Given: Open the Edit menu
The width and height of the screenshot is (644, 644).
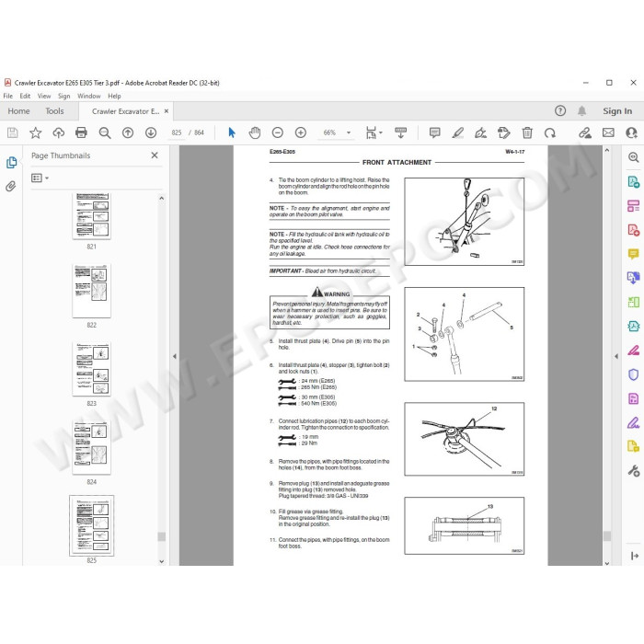Looking at the screenshot, I should pos(25,96).
